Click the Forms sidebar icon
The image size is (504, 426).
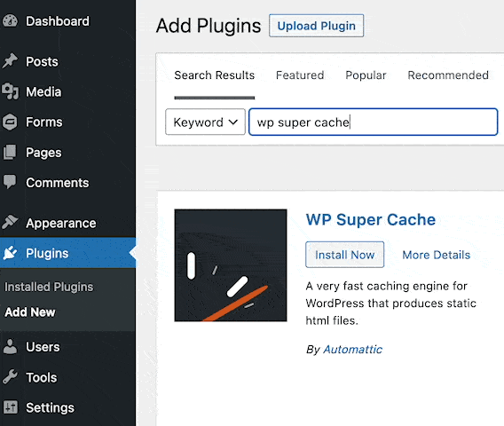pyautogui.click(x=10, y=122)
